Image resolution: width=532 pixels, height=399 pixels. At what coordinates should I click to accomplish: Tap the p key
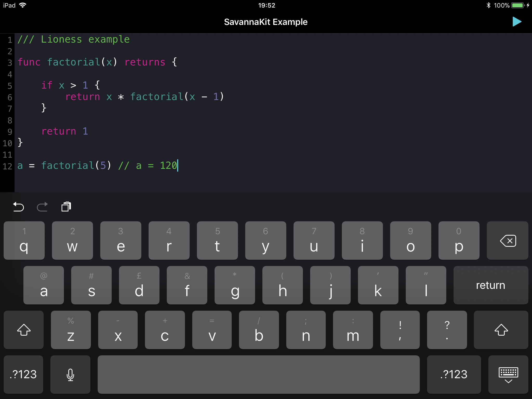click(x=459, y=241)
